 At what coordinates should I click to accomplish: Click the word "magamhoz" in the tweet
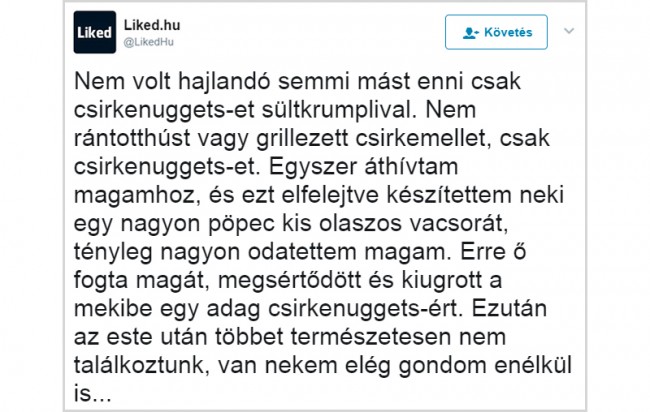[134, 196]
